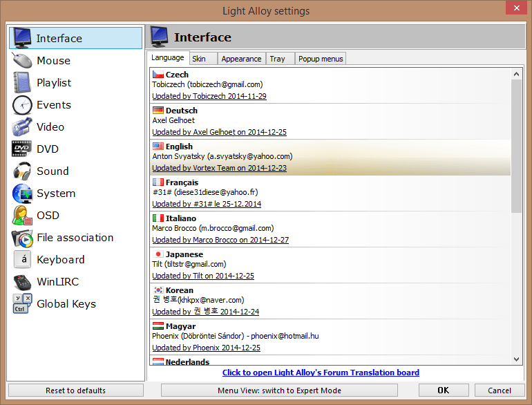Click the WinLIRC remote icon
Viewport: 532px width, 405px height.
coord(22,282)
